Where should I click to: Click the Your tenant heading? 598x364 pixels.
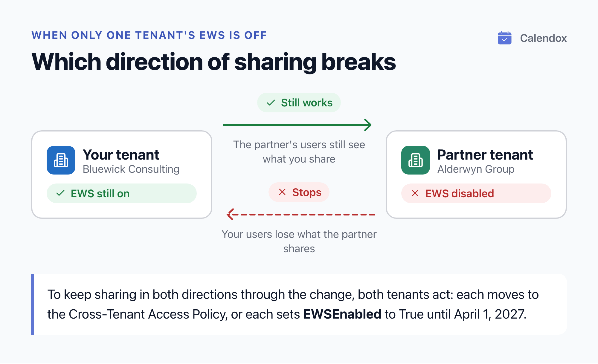[121, 155]
